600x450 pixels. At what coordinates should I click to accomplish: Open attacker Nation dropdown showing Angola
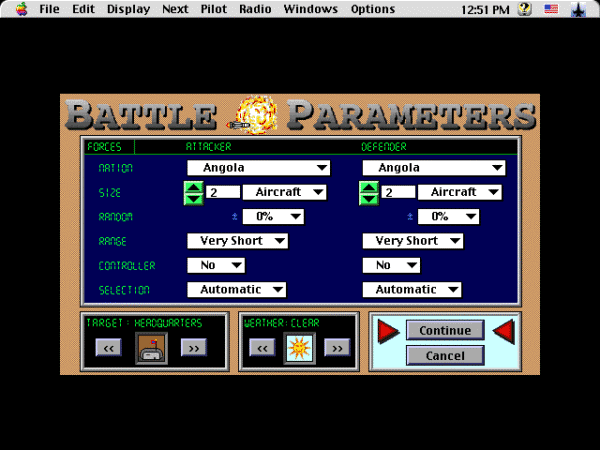(x=259, y=168)
